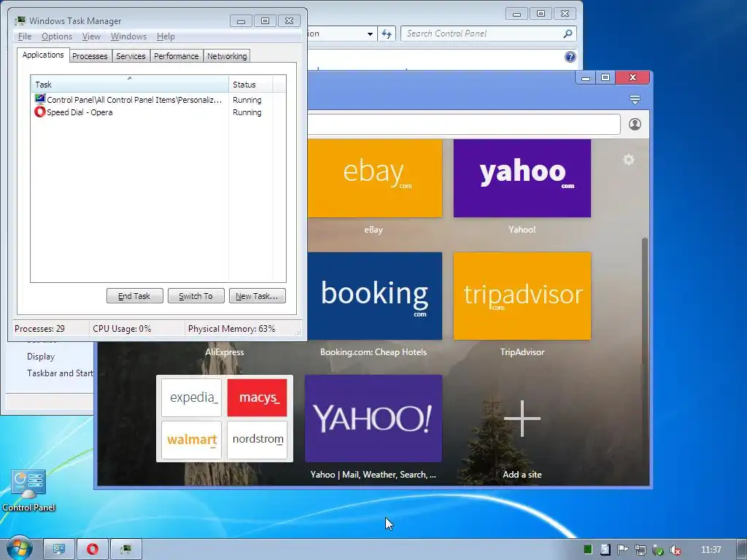This screenshot has width=747, height=560.
Task: Switch to the Processes tab
Action: click(x=90, y=56)
